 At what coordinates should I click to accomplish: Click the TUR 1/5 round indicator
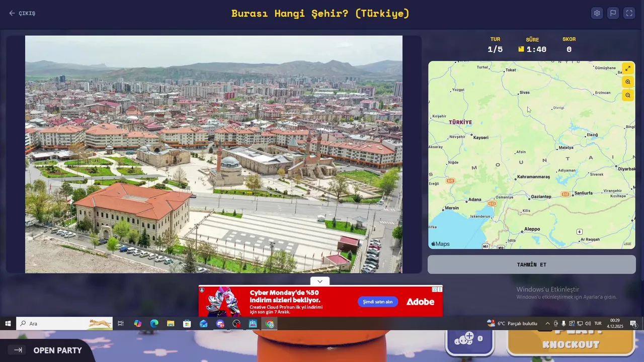coord(495,45)
